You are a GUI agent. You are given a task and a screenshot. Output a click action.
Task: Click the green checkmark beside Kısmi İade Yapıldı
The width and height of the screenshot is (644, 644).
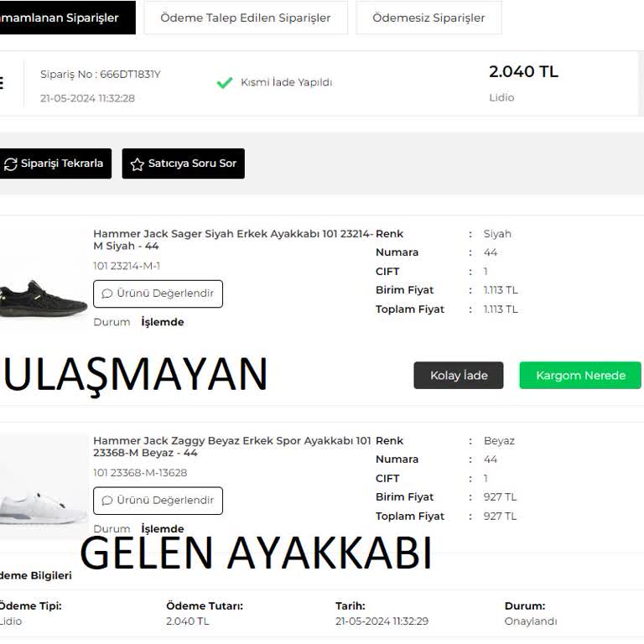click(x=224, y=83)
